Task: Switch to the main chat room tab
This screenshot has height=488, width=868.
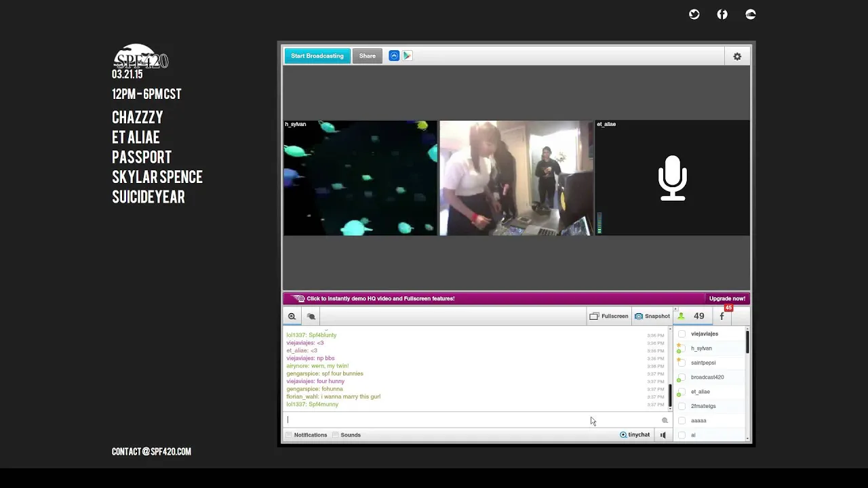Action: [x=292, y=316]
